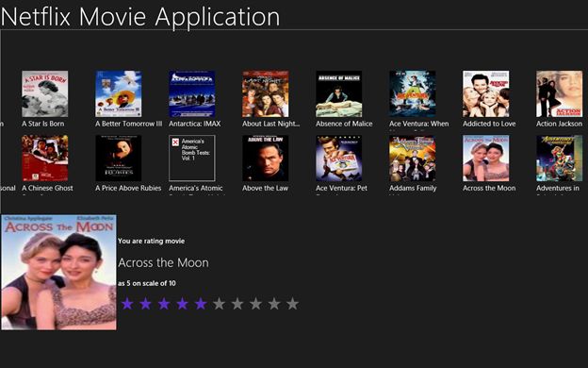Click the 'A Better Tomorrow III' title text
588x368 pixels.
click(x=128, y=124)
